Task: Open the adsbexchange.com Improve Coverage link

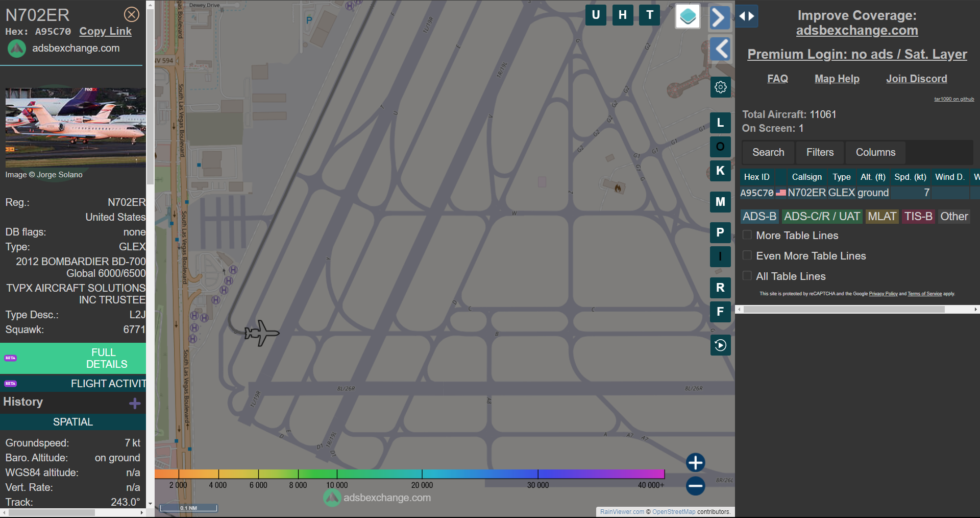Action: pos(857,31)
